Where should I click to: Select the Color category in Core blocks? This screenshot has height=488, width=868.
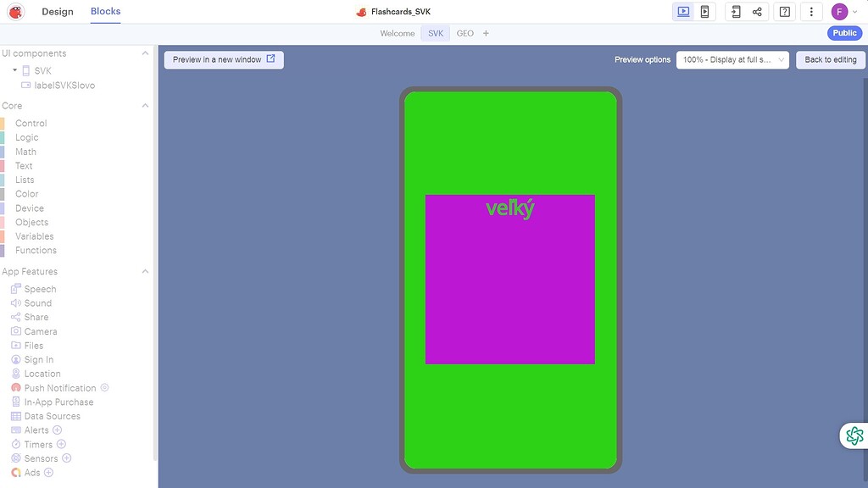(26, 193)
